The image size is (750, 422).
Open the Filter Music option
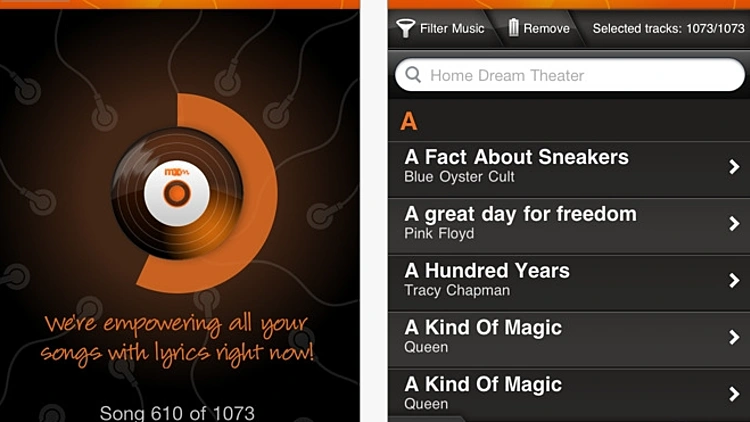[x=441, y=28]
